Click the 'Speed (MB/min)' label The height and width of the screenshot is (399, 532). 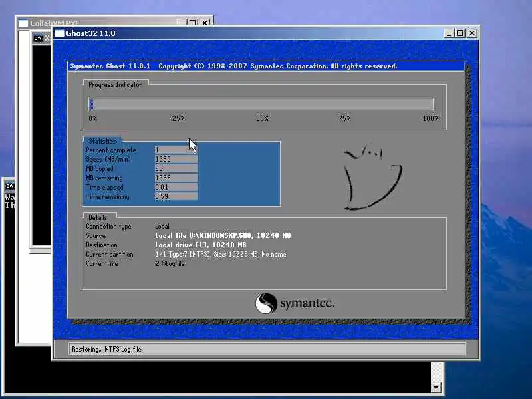click(x=108, y=159)
